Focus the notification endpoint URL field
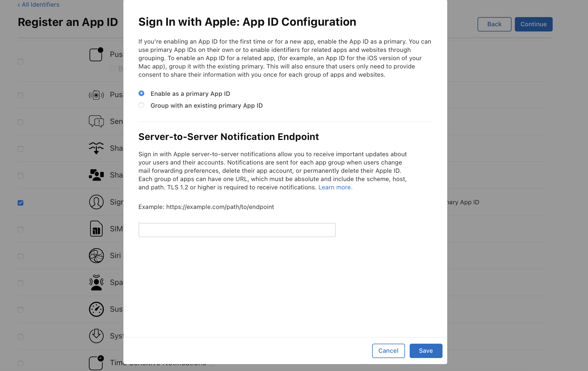Image resolution: width=588 pixels, height=371 pixels. click(x=237, y=230)
